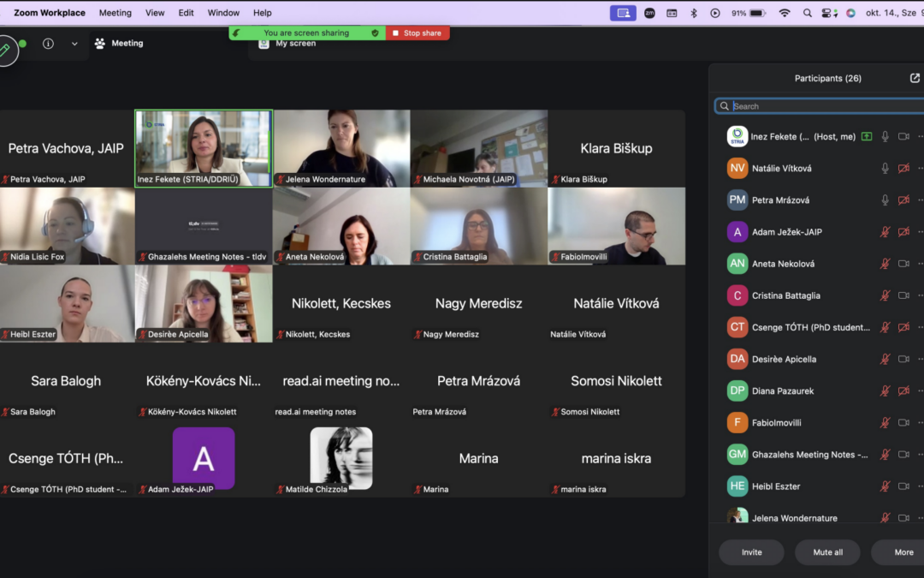Click the Bluetooth icon in menu bar

pos(694,12)
